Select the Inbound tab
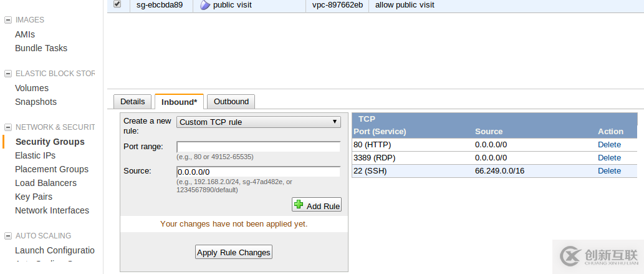 pos(179,102)
